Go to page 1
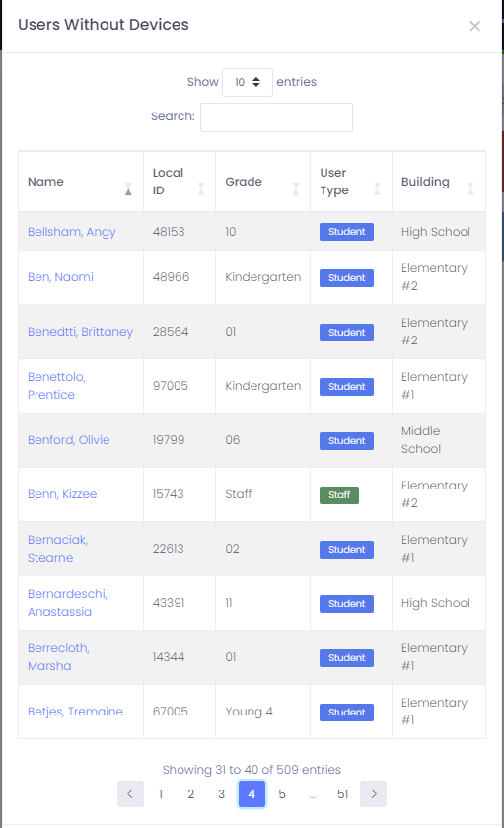Image resolution: width=504 pixels, height=828 pixels. click(x=161, y=793)
